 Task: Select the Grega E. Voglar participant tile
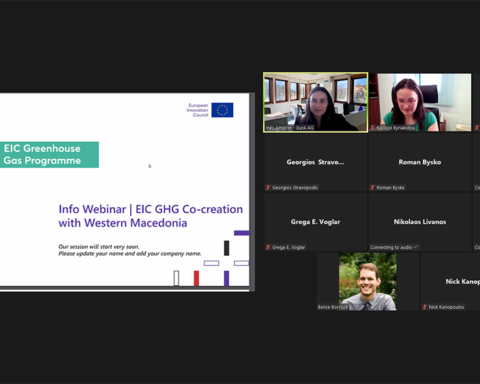pyautogui.click(x=315, y=222)
